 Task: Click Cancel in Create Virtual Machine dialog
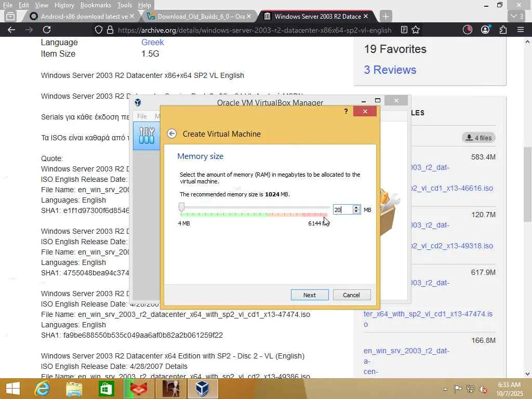(x=352, y=295)
